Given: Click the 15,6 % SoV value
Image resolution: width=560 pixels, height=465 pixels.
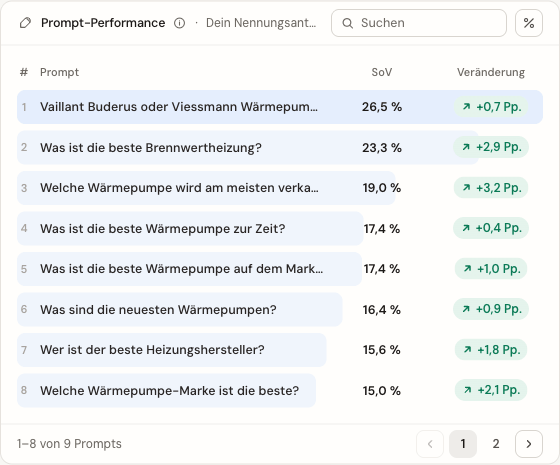Looking at the screenshot, I should point(382,350).
